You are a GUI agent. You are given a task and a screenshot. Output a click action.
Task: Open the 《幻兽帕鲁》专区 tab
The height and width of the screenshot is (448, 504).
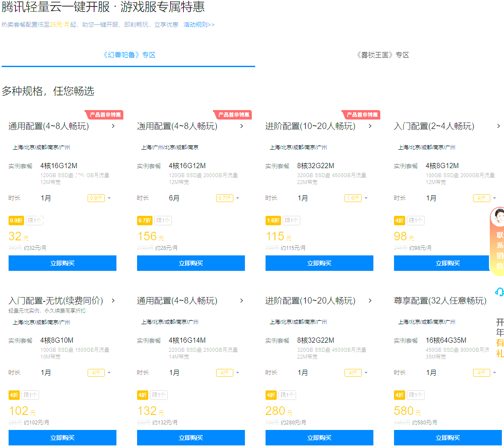click(x=128, y=55)
